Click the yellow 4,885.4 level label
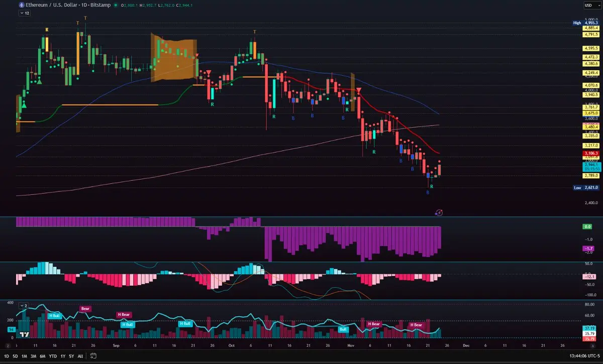The height and width of the screenshot is (364, 603). pyautogui.click(x=590, y=28)
